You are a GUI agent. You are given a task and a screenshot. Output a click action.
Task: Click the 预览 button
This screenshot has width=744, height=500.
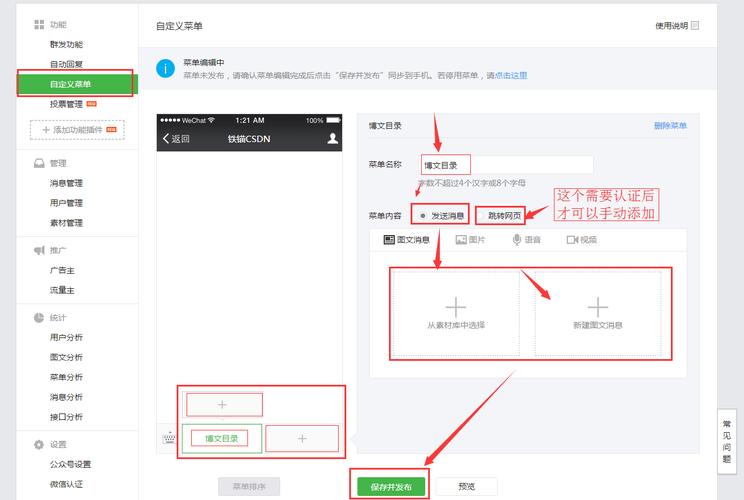click(x=466, y=486)
